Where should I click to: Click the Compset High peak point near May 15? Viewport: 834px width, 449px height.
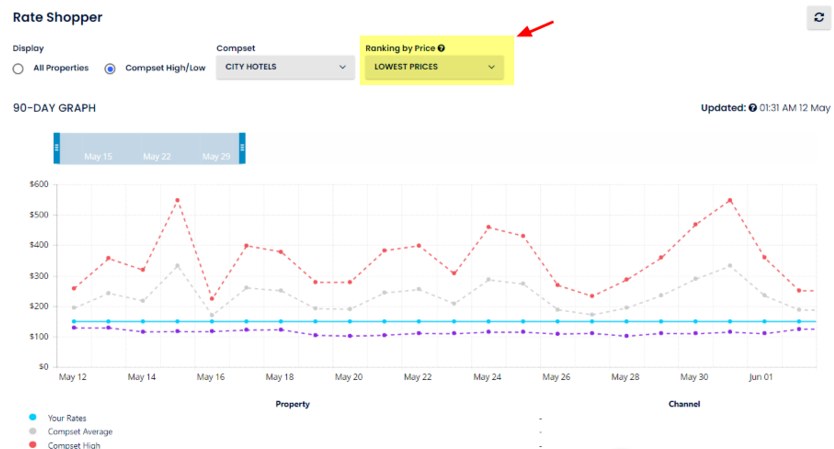[177, 200]
